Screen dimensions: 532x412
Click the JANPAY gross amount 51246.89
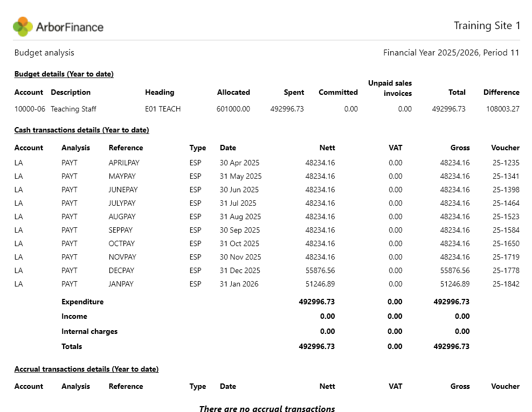[x=454, y=284]
